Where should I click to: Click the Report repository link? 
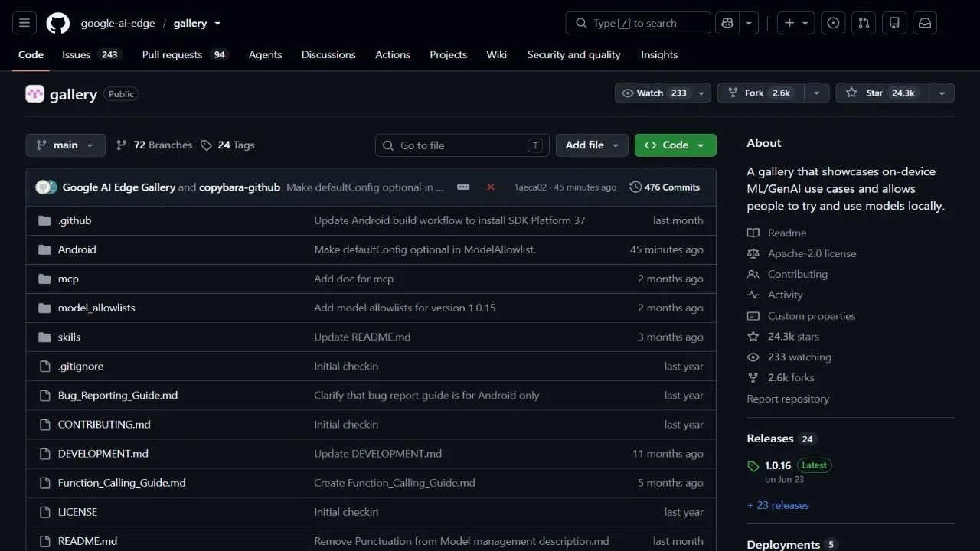788,399
